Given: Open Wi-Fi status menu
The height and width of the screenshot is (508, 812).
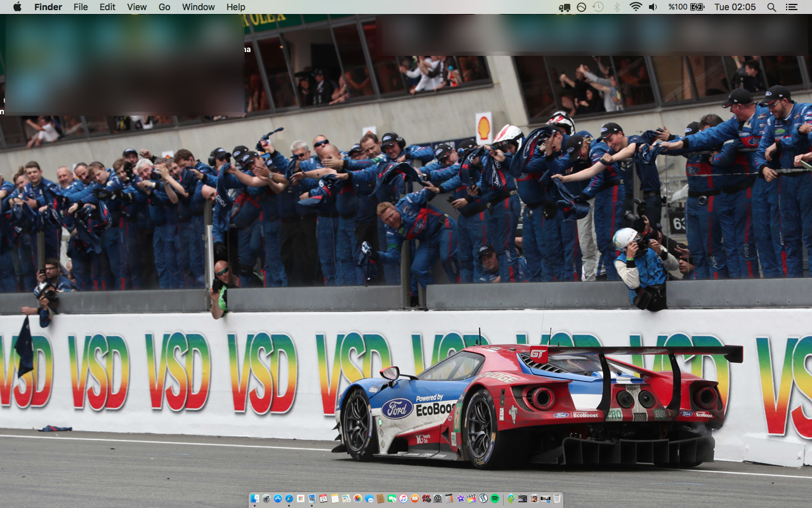Looking at the screenshot, I should coord(636,7).
